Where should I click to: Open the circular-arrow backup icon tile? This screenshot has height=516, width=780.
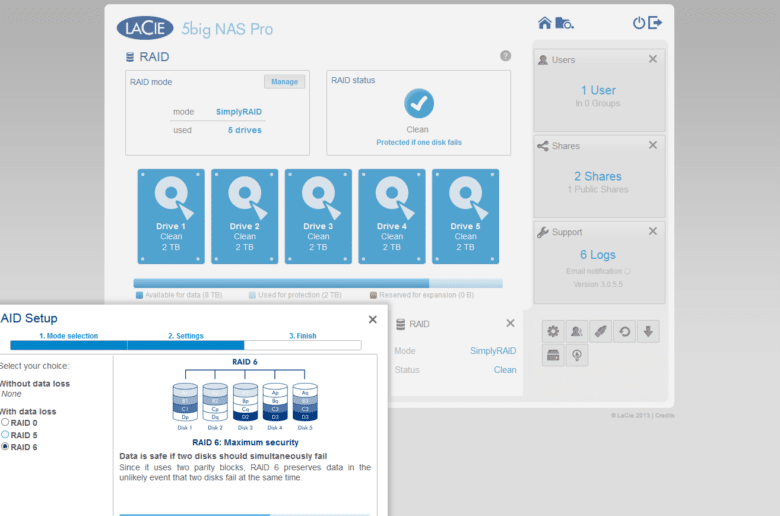pyautogui.click(x=625, y=331)
